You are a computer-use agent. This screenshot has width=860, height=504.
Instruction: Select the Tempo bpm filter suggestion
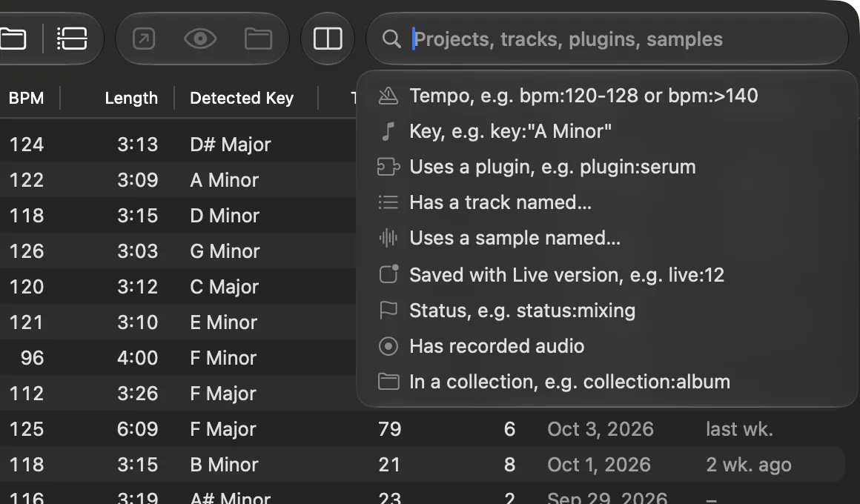(x=607, y=96)
